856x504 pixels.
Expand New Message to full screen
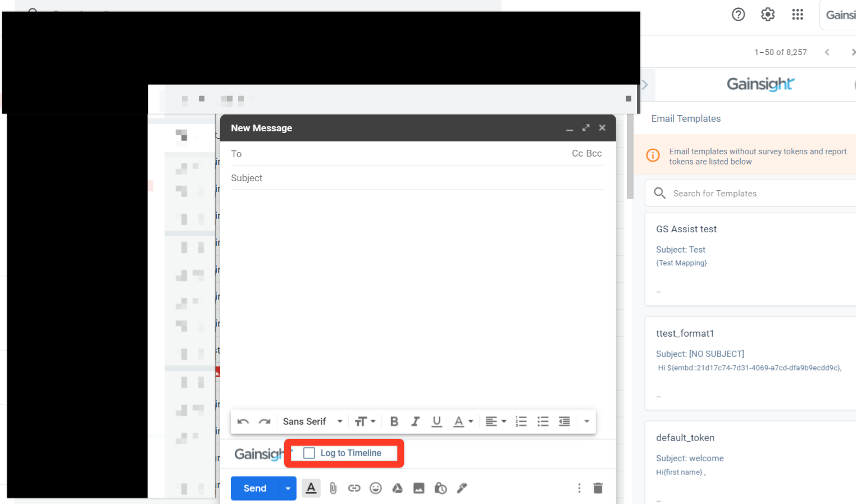pyautogui.click(x=586, y=128)
